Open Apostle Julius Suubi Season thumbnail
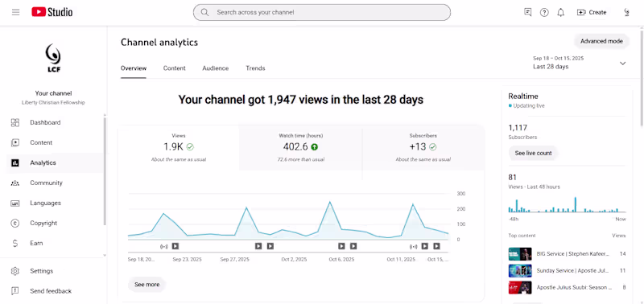 click(x=520, y=288)
